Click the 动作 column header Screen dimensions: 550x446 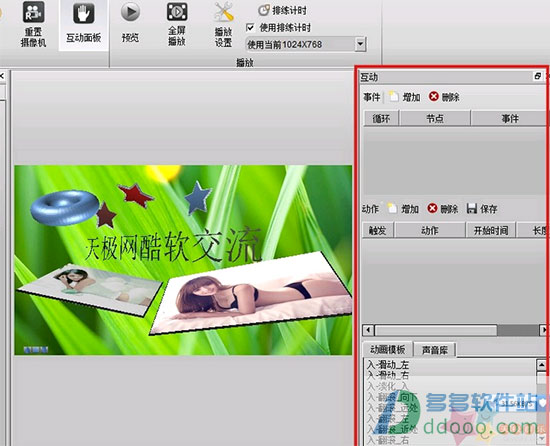pyautogui.click(x=430, y=230)
